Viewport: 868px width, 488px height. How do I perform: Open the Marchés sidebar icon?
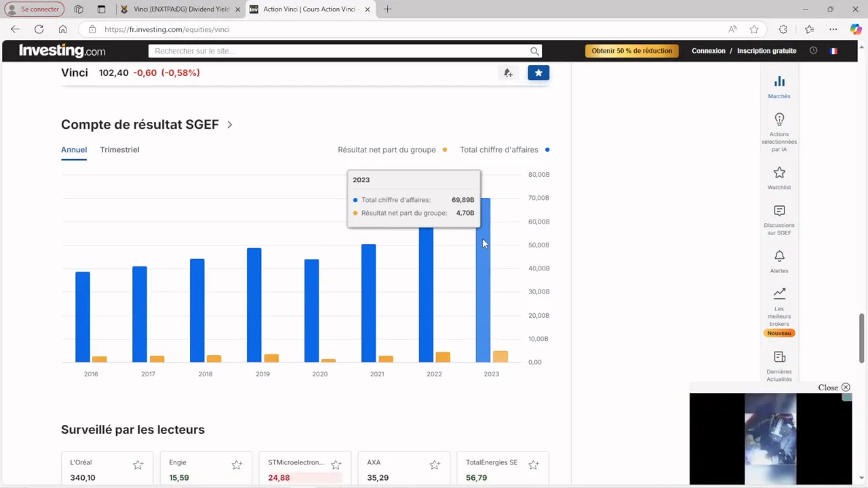pos(779,81)
